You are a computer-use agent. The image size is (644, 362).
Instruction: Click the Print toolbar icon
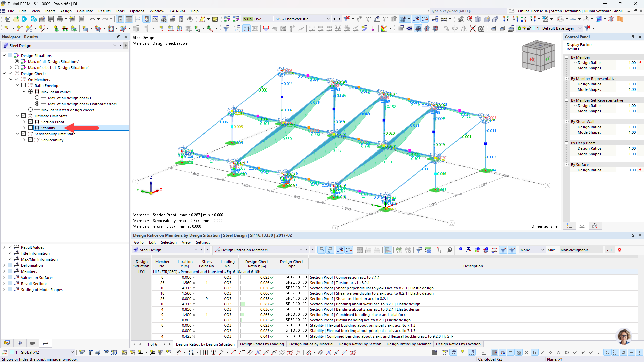click(60, 19)
